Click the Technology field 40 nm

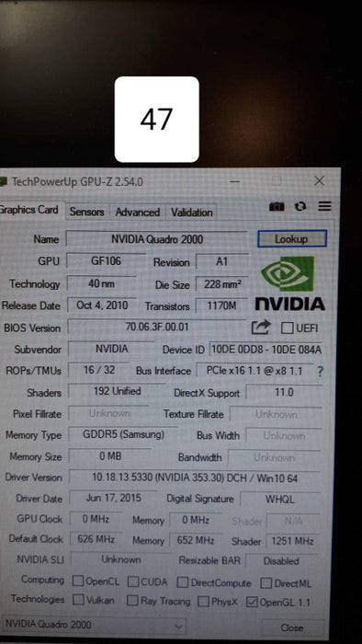coord(101,283)
